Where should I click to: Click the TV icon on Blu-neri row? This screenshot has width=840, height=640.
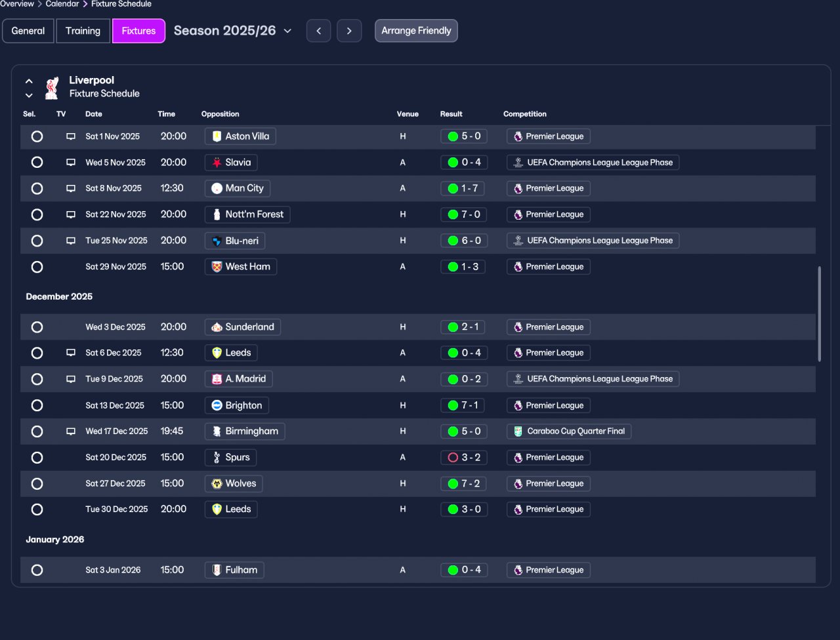tap(71, 241)
